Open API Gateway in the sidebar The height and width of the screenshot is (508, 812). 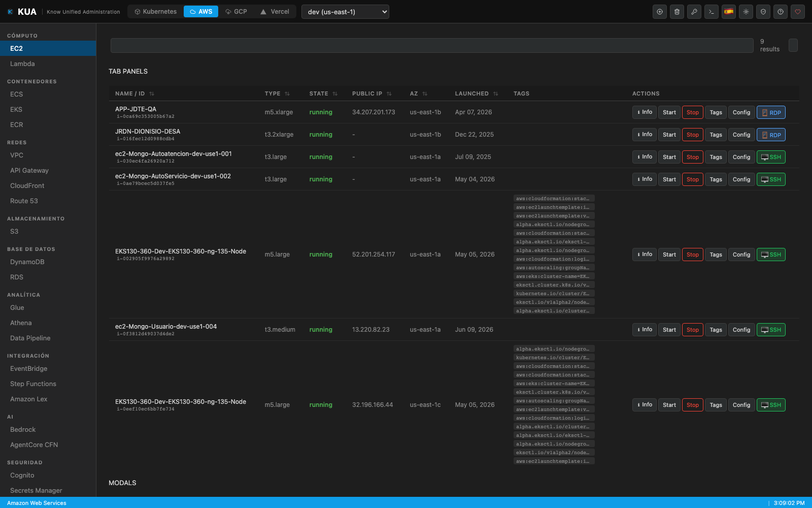click(x=48, y=170)
